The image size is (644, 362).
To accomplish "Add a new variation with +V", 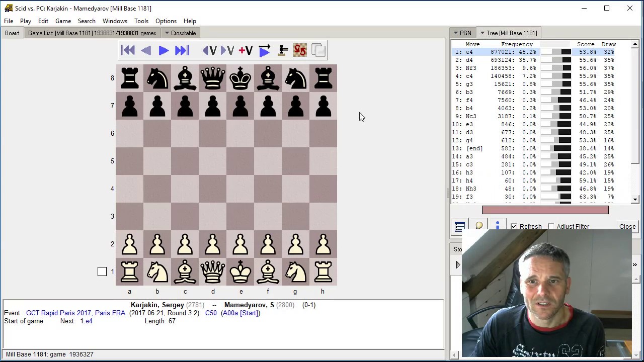I will 246,50.
